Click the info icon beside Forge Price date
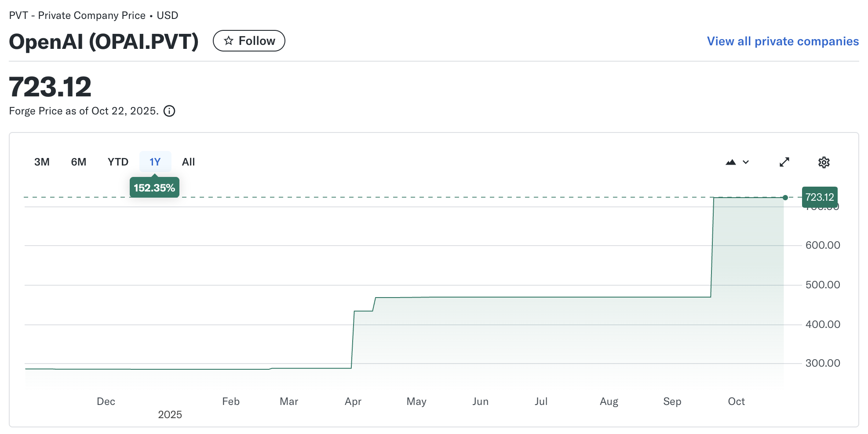 point(169,111)
